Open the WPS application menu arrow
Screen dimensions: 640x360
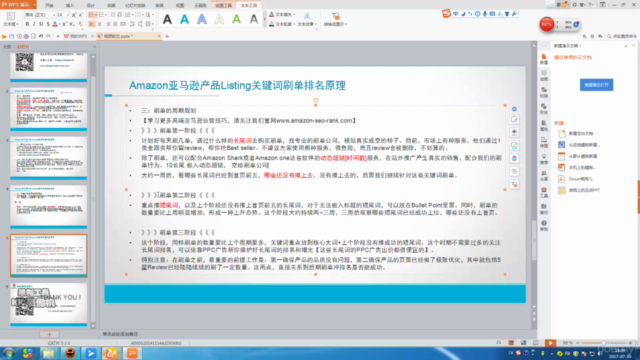pyautogui.click(x=34, y=5)
